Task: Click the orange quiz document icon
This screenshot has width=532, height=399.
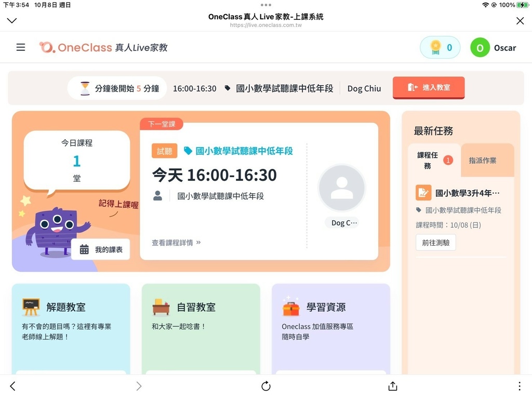Action: tap(423, 193)
